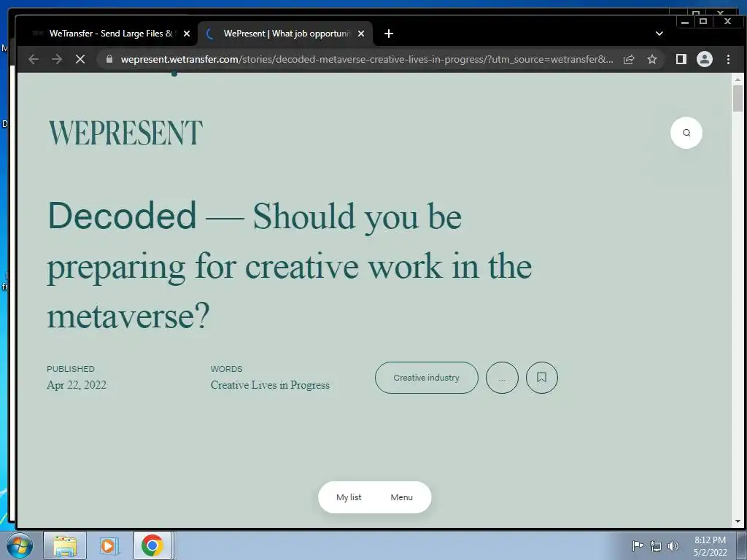Open a new browser tab

coord(389,34)
